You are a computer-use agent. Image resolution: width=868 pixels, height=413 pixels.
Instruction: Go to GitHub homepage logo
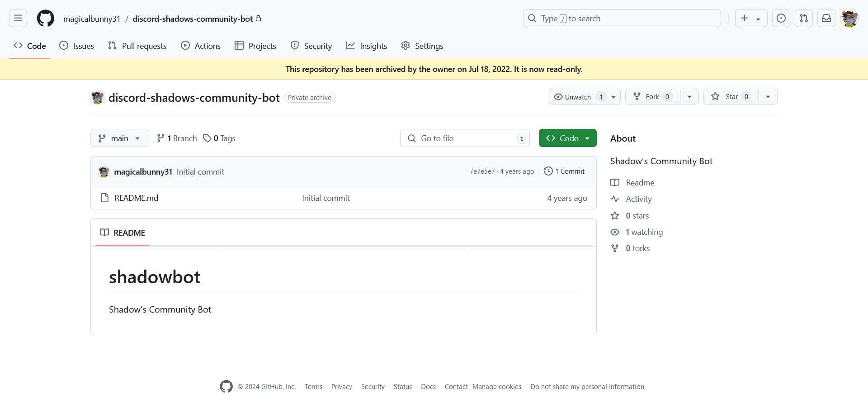point(46,19)
